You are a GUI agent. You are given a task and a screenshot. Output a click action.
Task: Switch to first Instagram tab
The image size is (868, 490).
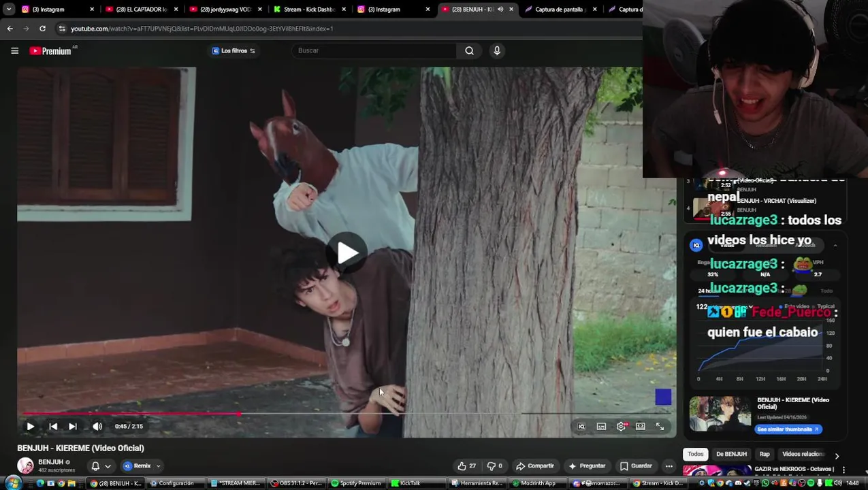point(57,10)
